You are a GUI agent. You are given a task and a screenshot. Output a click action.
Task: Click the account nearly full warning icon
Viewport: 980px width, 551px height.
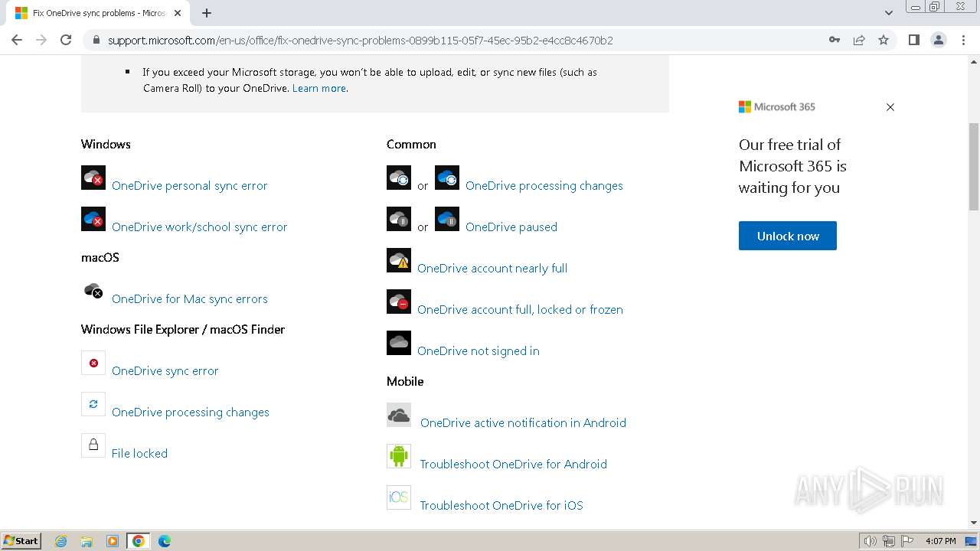coord(399,260)
